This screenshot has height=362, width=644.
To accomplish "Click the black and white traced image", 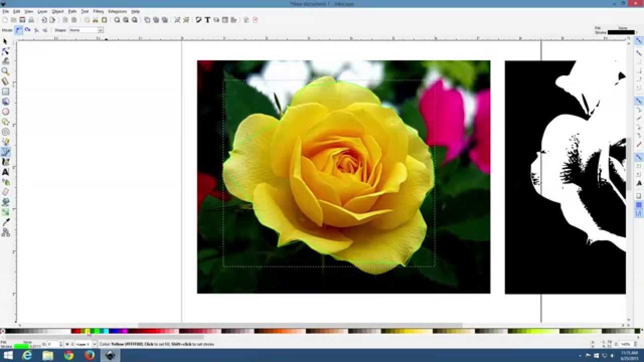I will tap(565, 177).
